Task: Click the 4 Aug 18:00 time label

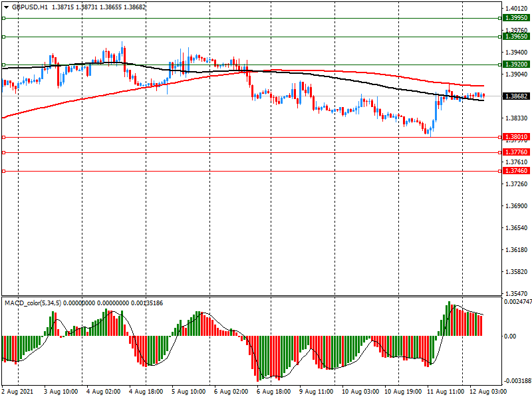Action: [146, 392]
